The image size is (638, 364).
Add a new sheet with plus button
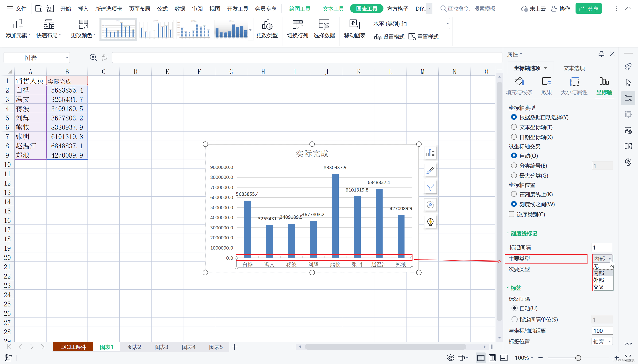tap(234, 347)
